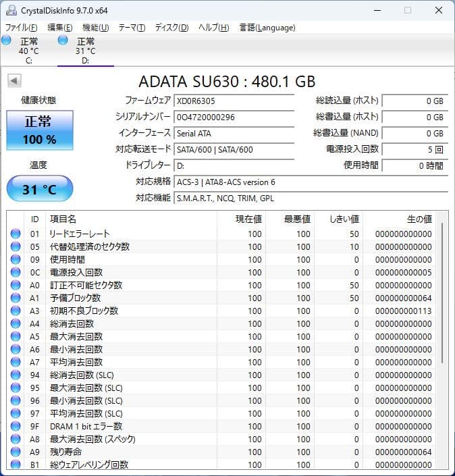Click the serial number field 0O4720000296
Screen dimensions: 455x476
point(234,117)
